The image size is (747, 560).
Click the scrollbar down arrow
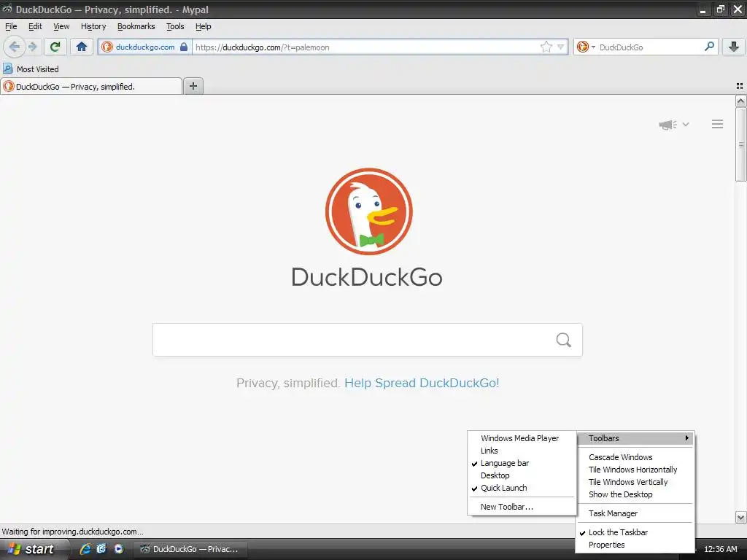(x=740, y=517)
